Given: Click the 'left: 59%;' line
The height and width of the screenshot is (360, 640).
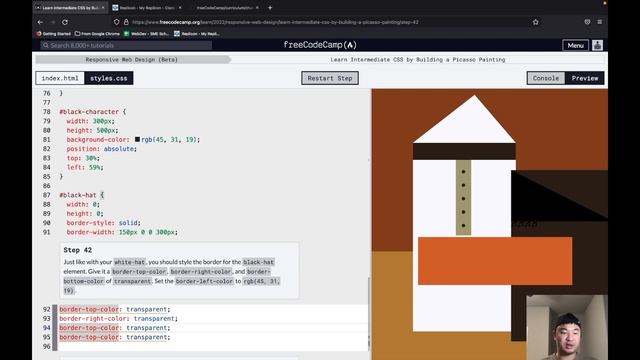Looking at the screenshot, I should coord(85,167).
